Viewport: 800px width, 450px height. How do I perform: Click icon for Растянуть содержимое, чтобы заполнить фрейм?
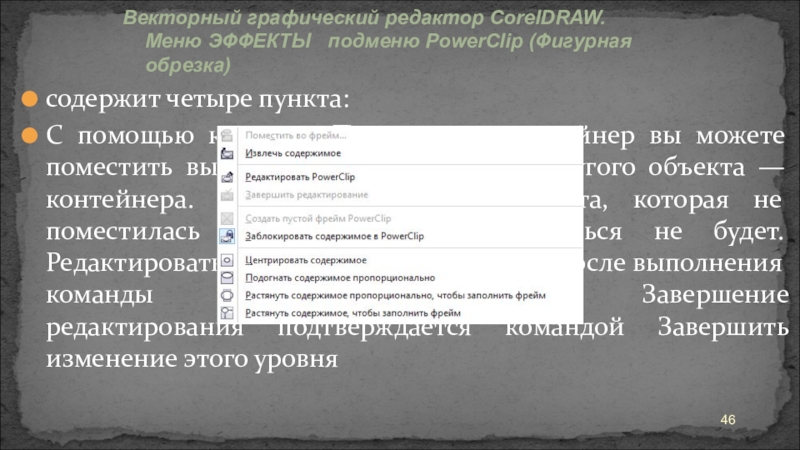pyautogui.click(x=227, y=313)
